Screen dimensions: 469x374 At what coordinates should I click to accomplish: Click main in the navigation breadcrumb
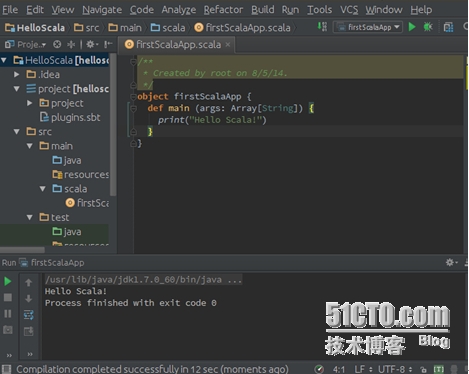click(125, 28)
